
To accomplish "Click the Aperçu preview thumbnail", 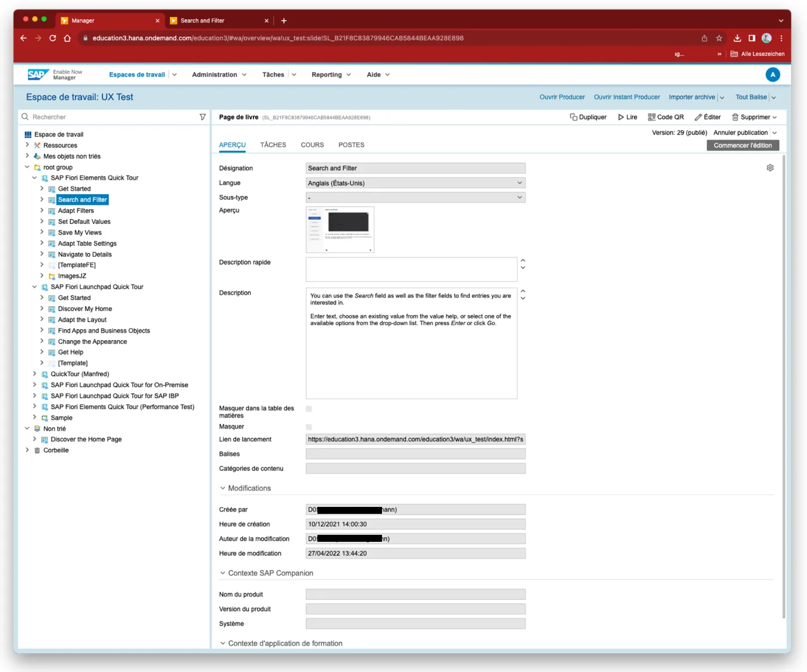I will [340, 230].
